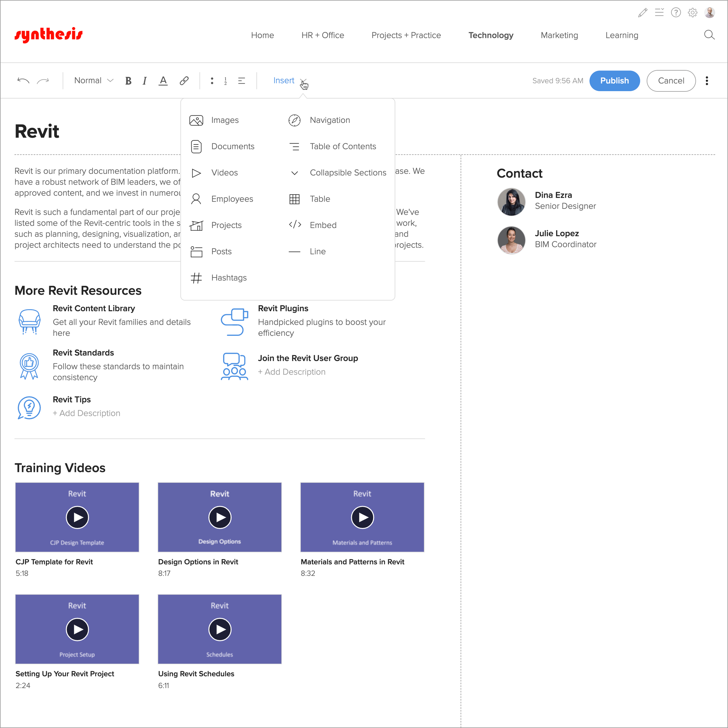
Task: Open the text color picker
Action: coord(163,81)
